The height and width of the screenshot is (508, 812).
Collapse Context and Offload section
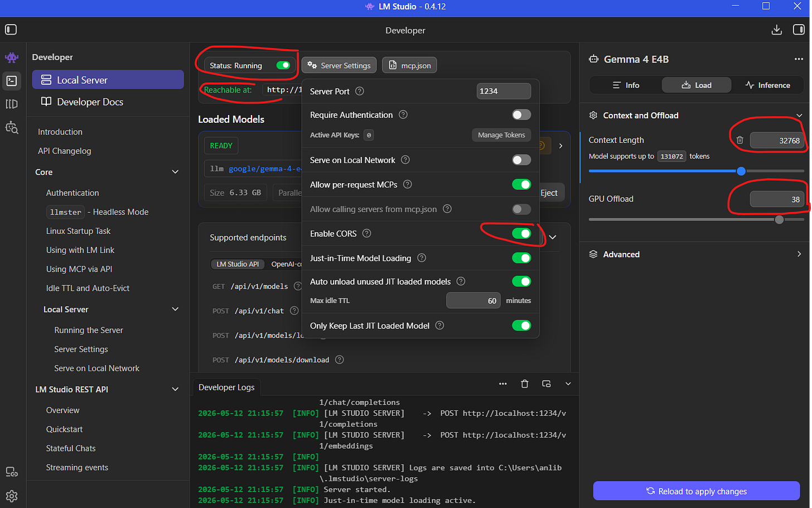[x=799, y=116]
